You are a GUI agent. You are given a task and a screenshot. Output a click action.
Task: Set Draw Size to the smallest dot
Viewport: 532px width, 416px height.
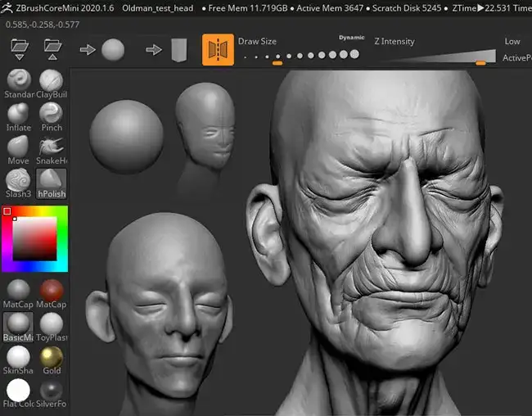tap(245, 57)
